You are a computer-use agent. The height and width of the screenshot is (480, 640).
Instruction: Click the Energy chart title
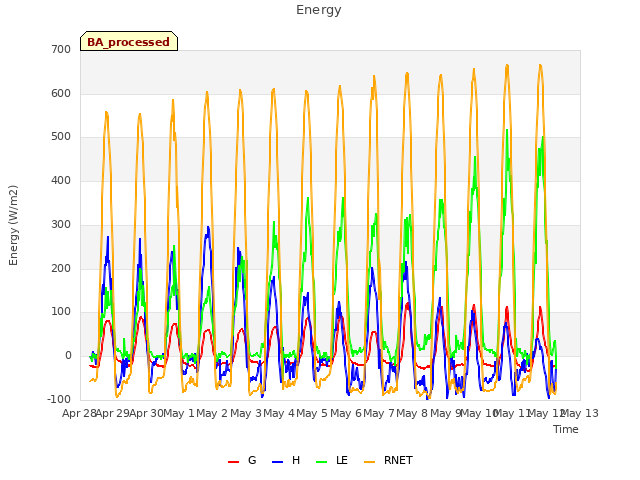(319, 10)
